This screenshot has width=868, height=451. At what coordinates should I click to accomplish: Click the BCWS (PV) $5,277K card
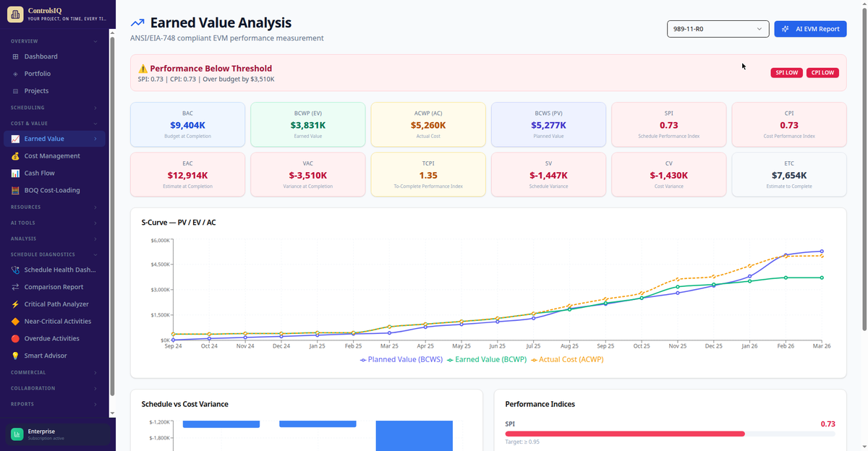click(548, 124)
